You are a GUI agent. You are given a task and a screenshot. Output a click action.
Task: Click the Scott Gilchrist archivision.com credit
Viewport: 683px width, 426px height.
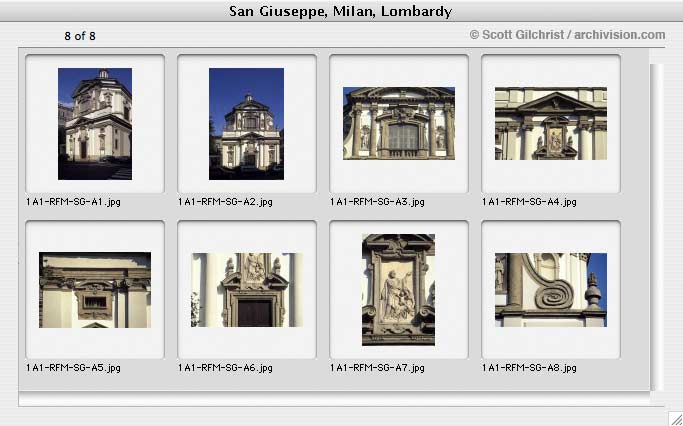568,35
